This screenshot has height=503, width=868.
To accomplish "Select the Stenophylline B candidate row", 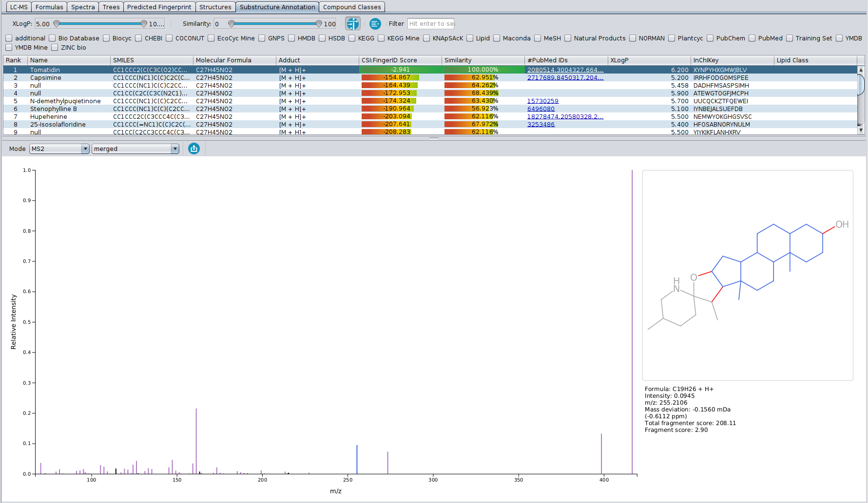I will coord(430,109).
